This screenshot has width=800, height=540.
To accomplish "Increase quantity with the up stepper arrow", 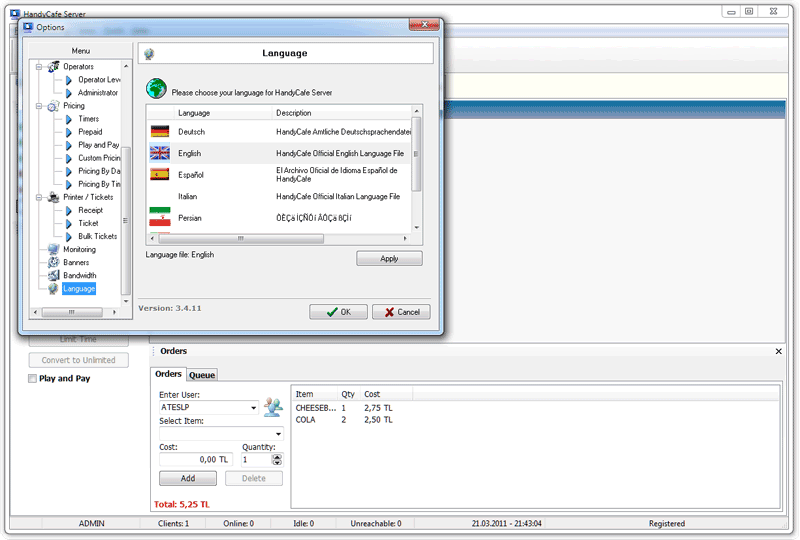I will 277,456.
